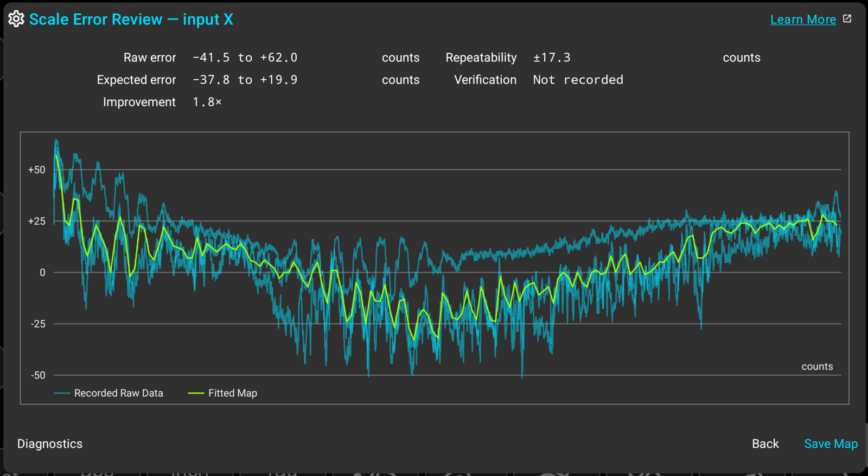Image resolution: width=868 pixels, height=476 pixels.
Task: Toggle Recorded Raw Data legend entry
Action: tap(108, 393)
